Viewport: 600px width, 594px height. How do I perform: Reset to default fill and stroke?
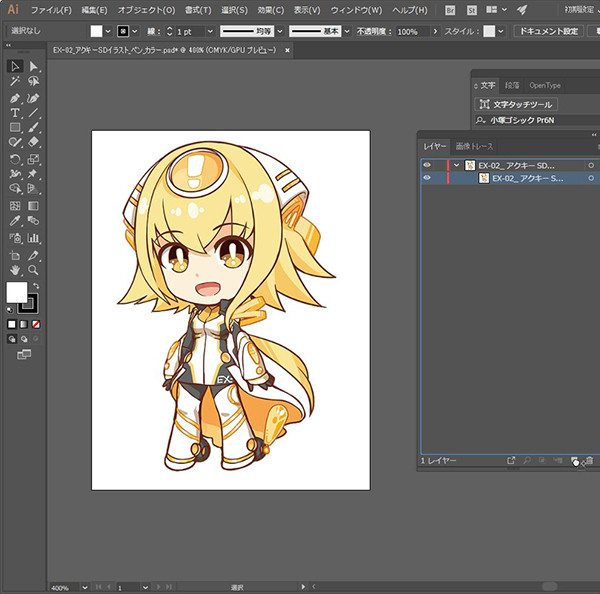[10, 310]
